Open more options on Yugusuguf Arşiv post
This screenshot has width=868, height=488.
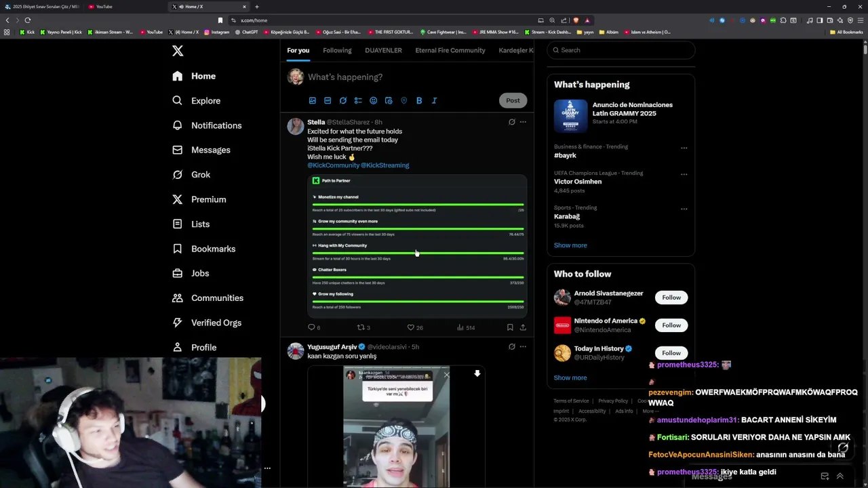pyautogui.click(x=523, y=346)
